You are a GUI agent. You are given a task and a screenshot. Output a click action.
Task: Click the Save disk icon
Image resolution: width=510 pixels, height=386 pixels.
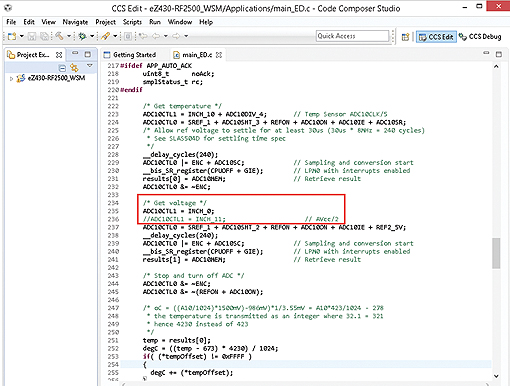point(32,36)
